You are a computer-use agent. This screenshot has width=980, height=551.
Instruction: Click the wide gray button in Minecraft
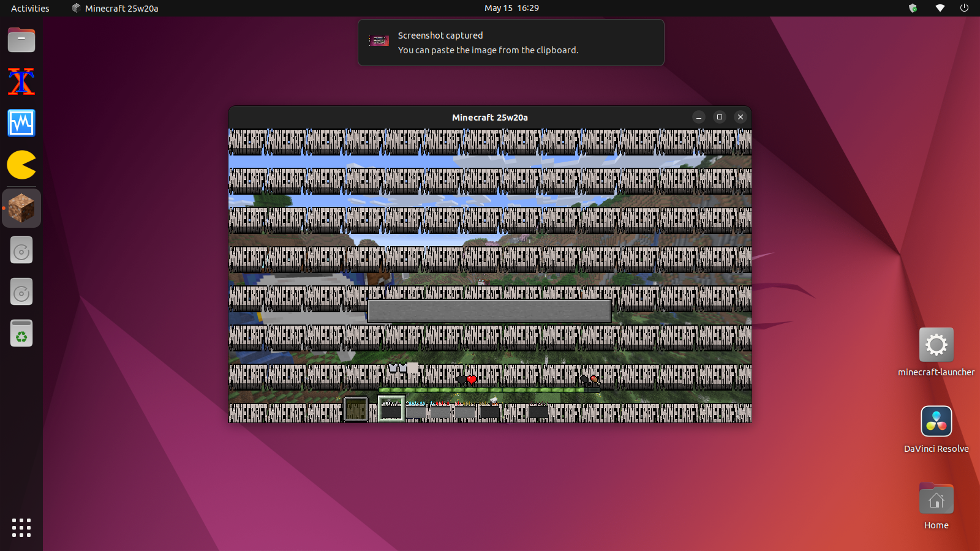(x=489, y=311)
